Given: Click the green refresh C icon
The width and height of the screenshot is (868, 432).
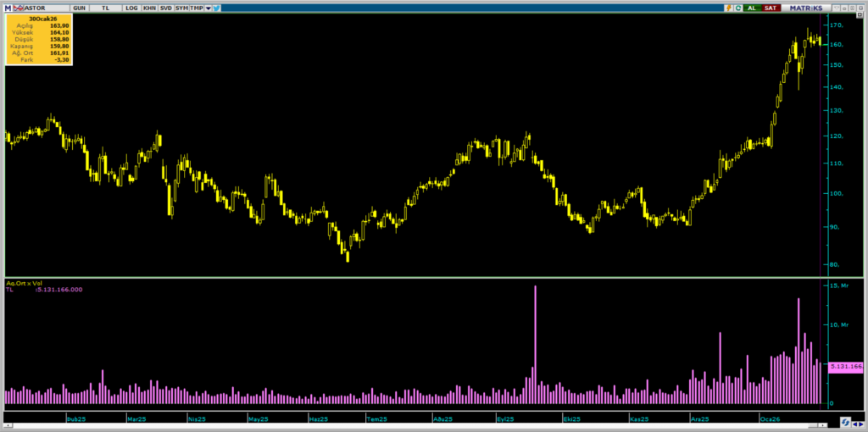Looking at the screenshot, I should [737, 8].
